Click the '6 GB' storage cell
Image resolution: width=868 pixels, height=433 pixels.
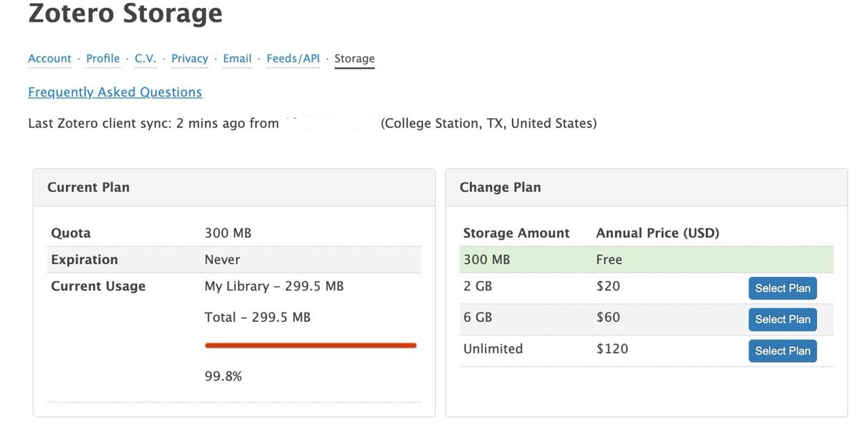pyautogui.click(x=477, y=317)
